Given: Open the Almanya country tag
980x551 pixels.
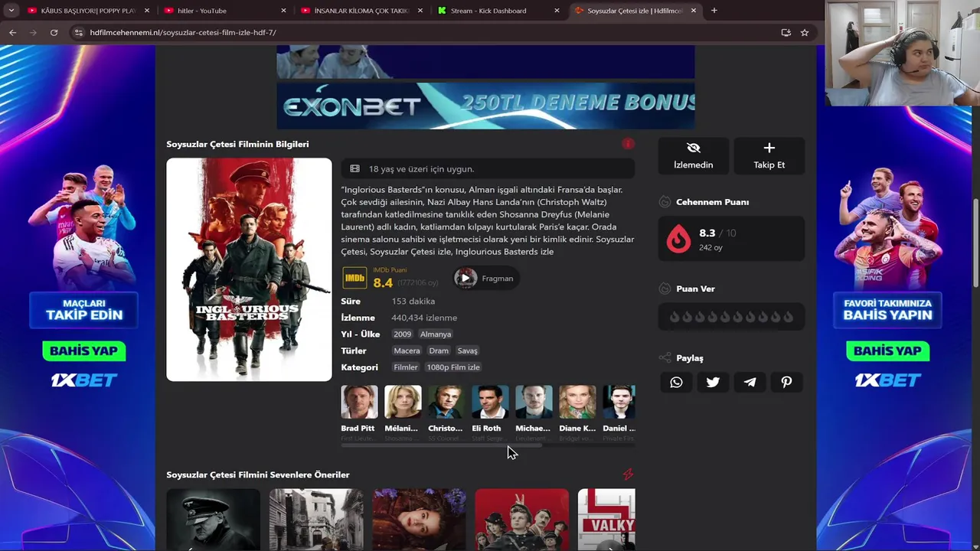Looking at the screenshot, I should (x=436, y=334).
